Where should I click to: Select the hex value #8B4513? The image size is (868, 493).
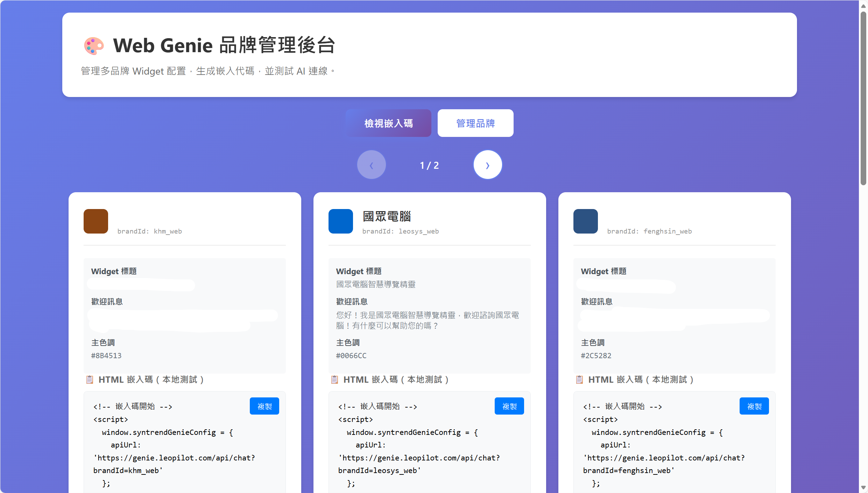point(106,355)
